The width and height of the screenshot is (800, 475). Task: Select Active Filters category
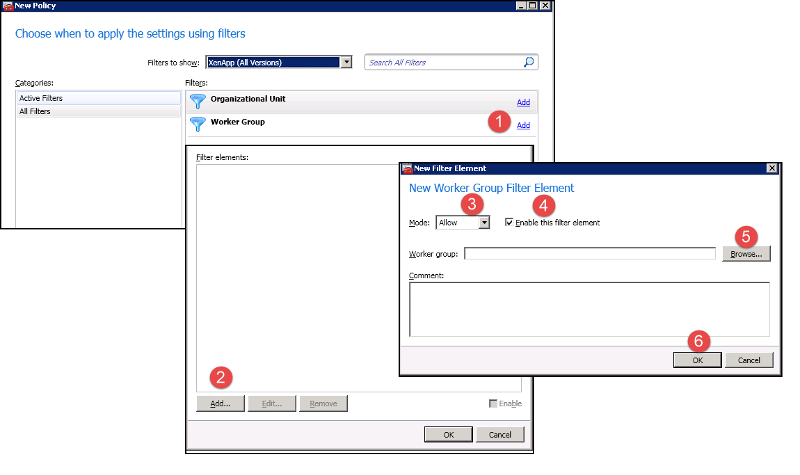point(98,98)
